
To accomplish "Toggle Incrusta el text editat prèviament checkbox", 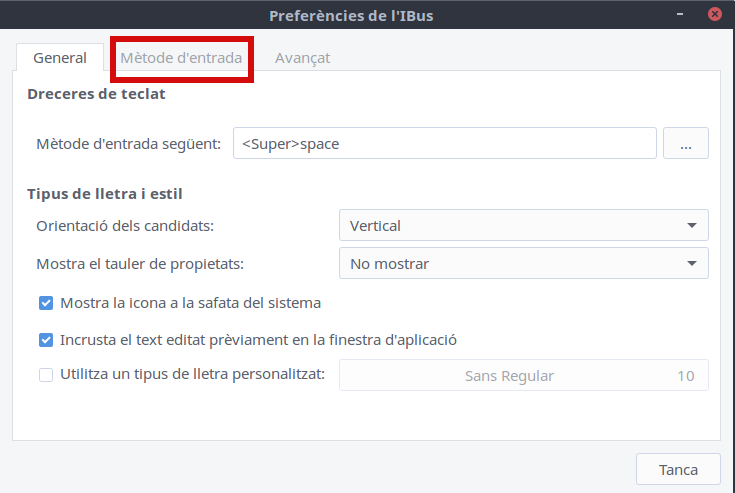I will (46, 340).
